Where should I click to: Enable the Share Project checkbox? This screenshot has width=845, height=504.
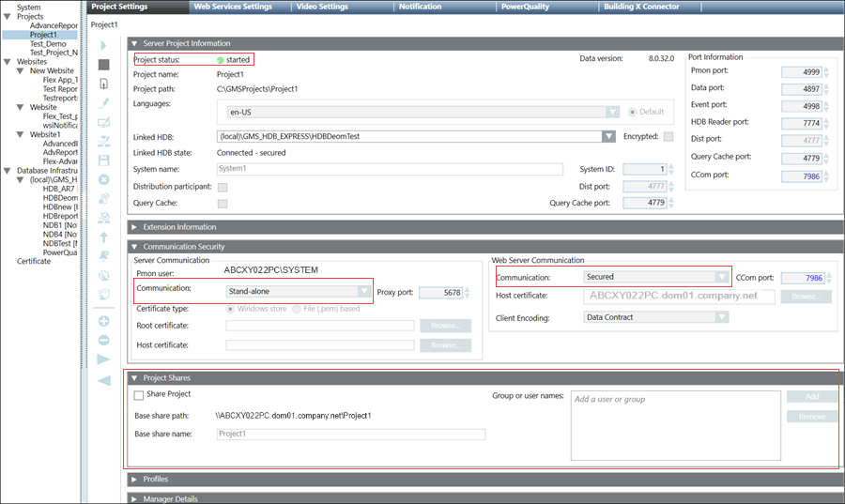tap(139, 395)
